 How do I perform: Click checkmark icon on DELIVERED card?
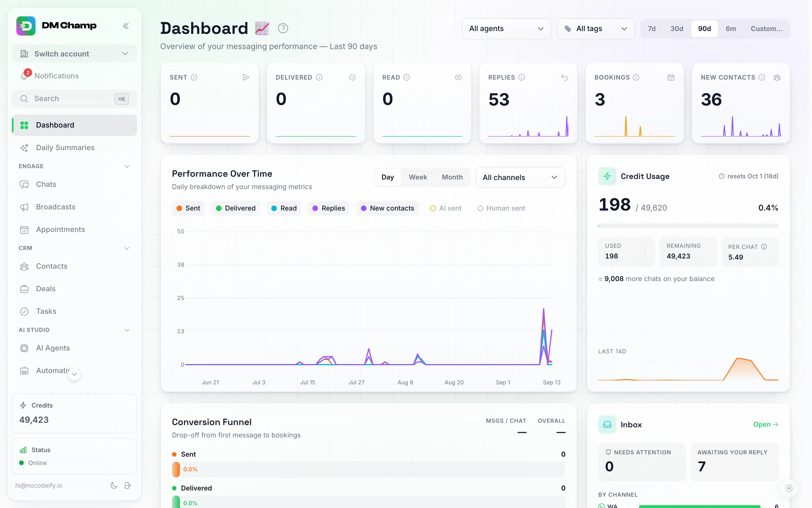tap(352, 77)
